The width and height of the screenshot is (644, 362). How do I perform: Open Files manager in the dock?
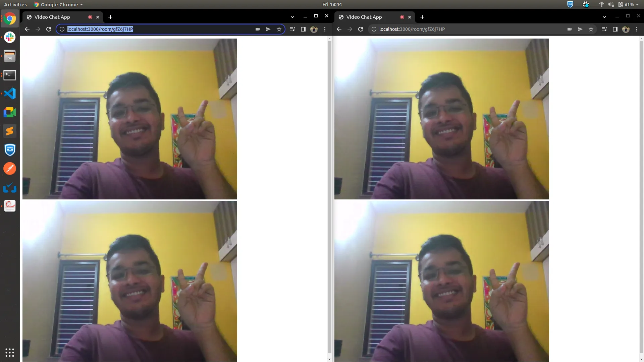10,56
